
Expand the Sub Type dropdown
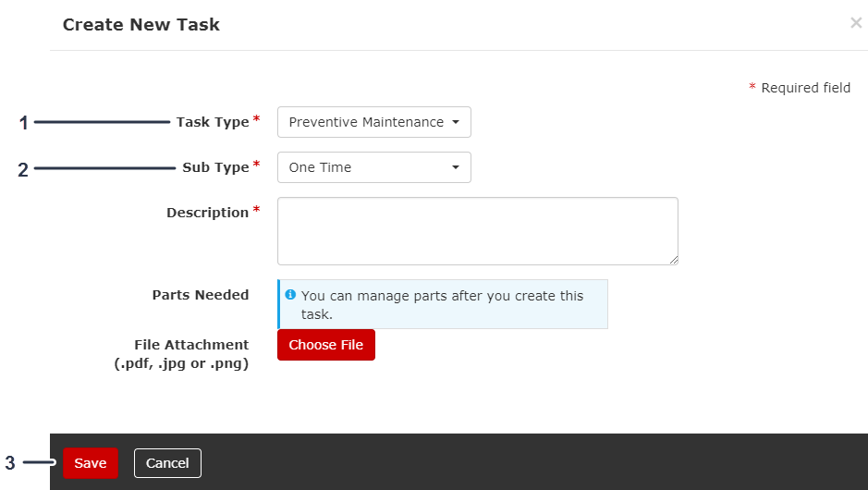point(373,167)
